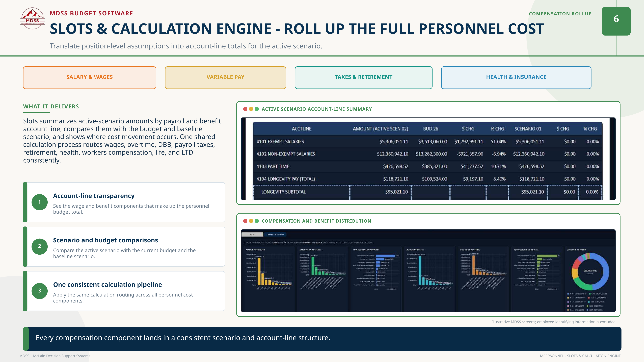Select the Longevity Subtotal row label

point(283,192)
